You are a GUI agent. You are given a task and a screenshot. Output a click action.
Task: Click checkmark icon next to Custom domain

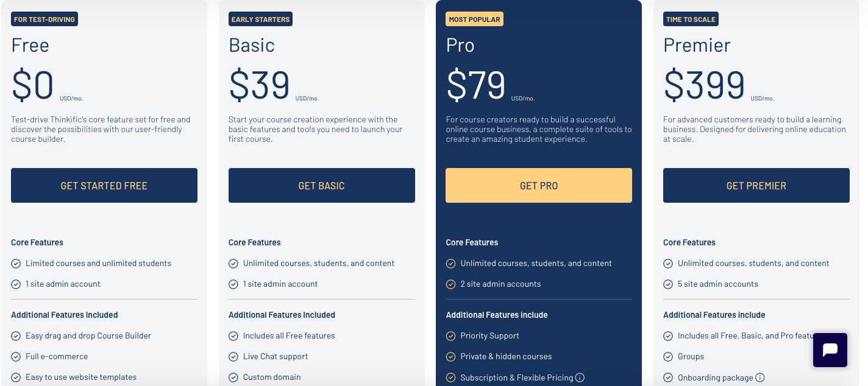(x=233, y=377)
